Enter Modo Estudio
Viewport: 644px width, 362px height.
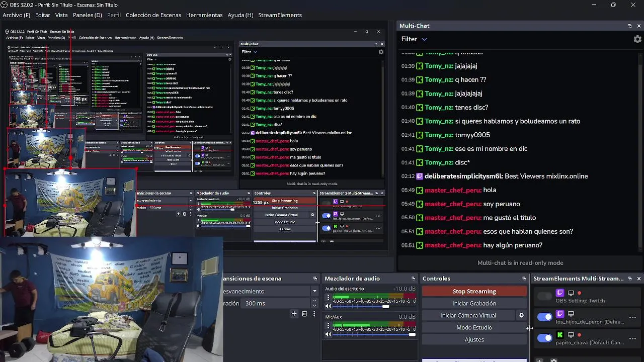tap(474, 327)
